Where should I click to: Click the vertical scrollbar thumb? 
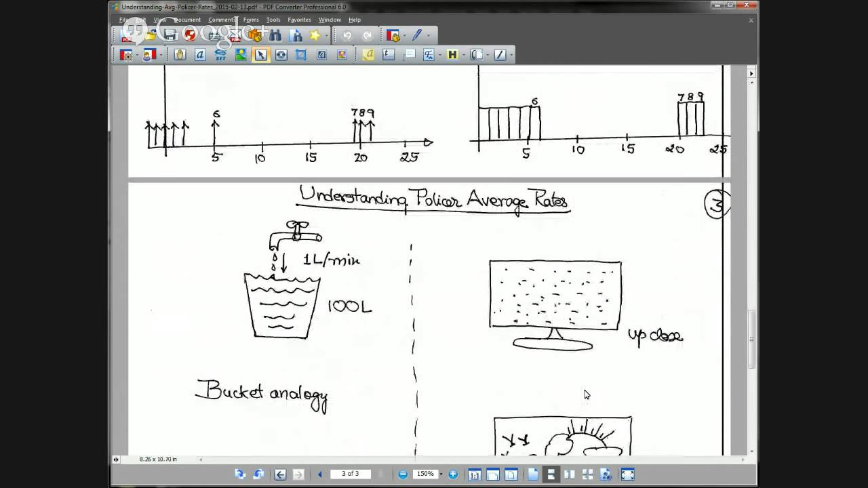click(x=751, y=339)
